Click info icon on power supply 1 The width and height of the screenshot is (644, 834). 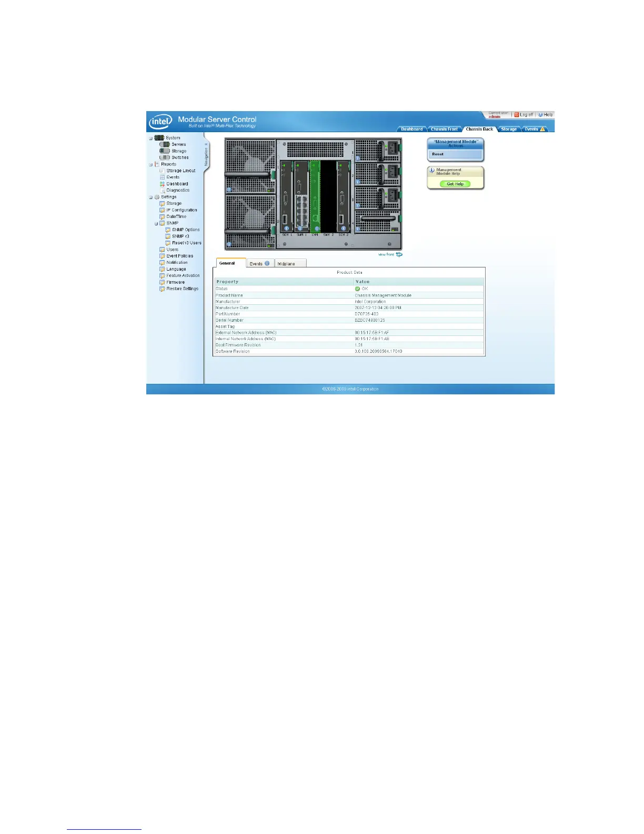[358, 158]
